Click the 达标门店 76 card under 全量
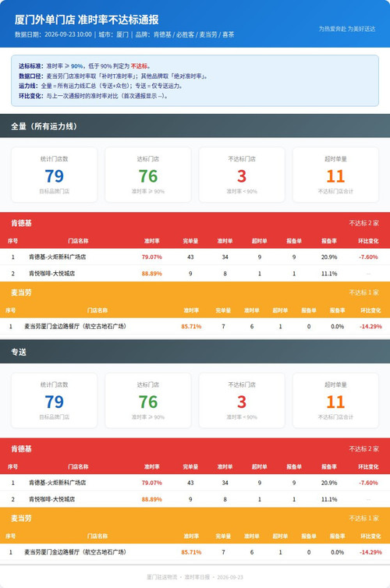This screenshot has width=390, height=588. (x=148, y=175)
